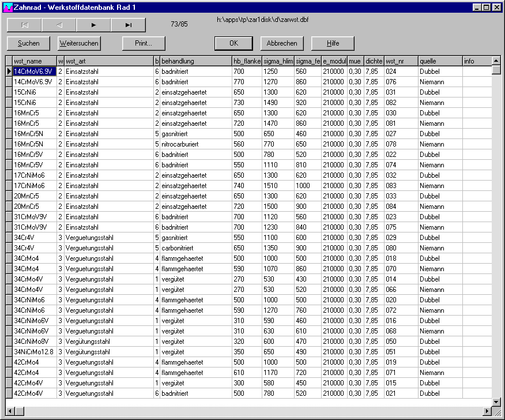Click wst_nr cell 051
This screenshot has height=420, width=505.
pyautogui.click(x=401, y=352)
